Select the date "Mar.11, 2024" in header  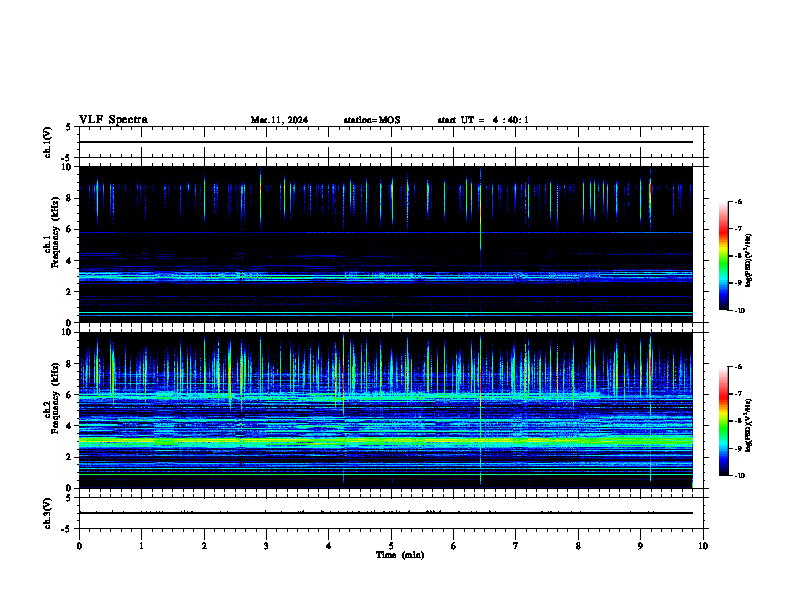(x=279, y=120)
